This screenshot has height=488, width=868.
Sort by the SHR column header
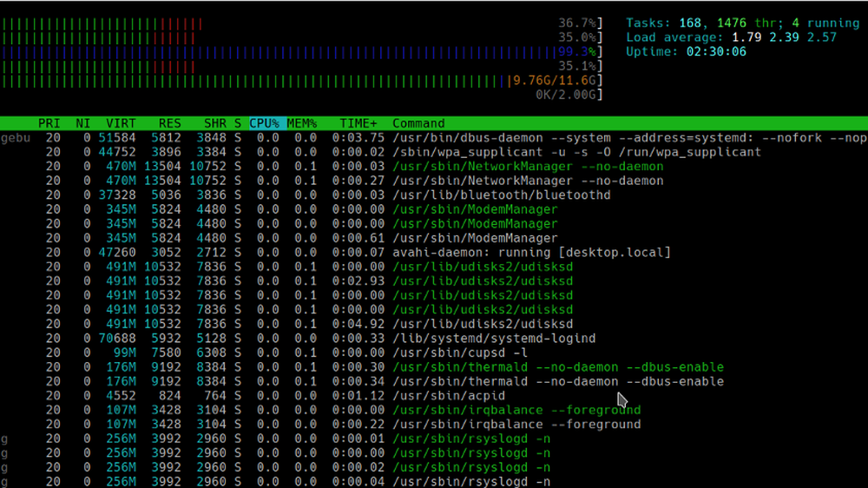tap(214, 123)
